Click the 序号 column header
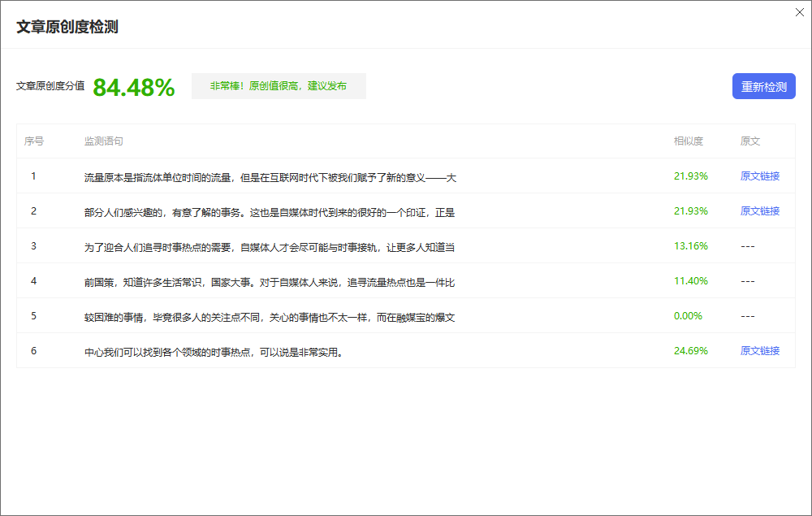 click(x=34, y=141)
